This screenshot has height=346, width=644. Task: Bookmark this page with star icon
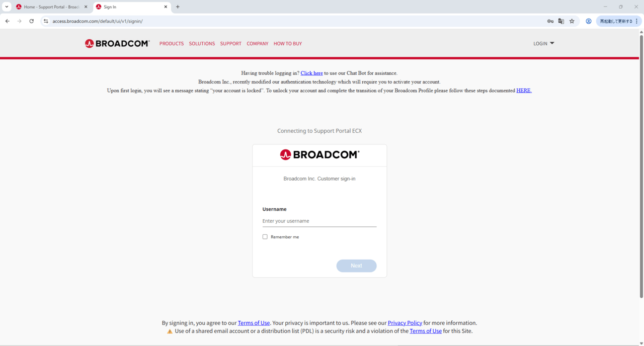[572, 21]
